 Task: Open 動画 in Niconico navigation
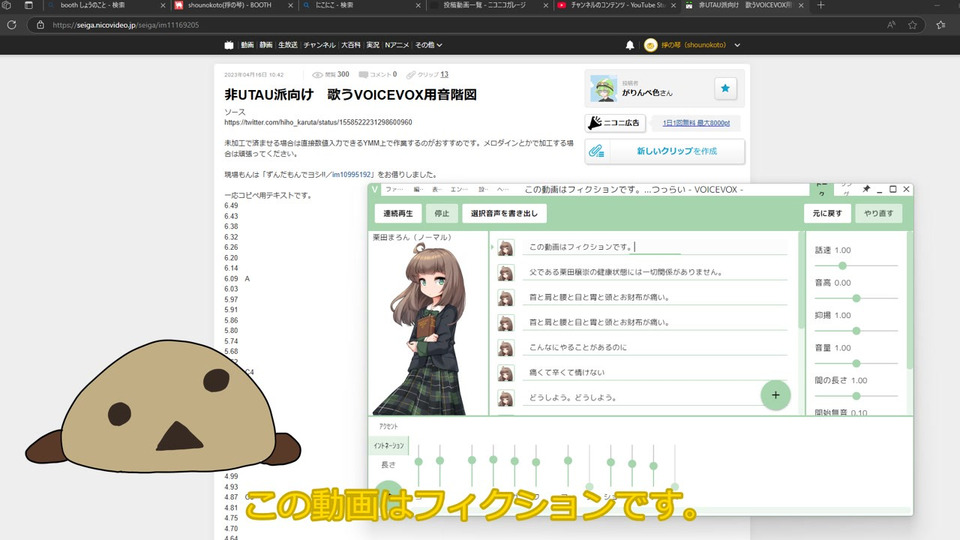click(x=247, y=45)
